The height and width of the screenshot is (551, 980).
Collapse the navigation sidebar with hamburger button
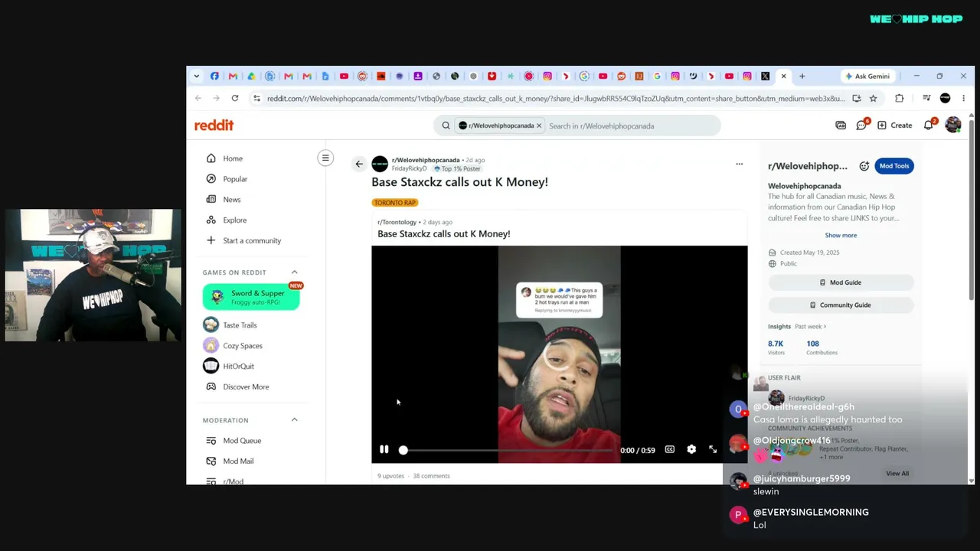click(x=325, y=158)
